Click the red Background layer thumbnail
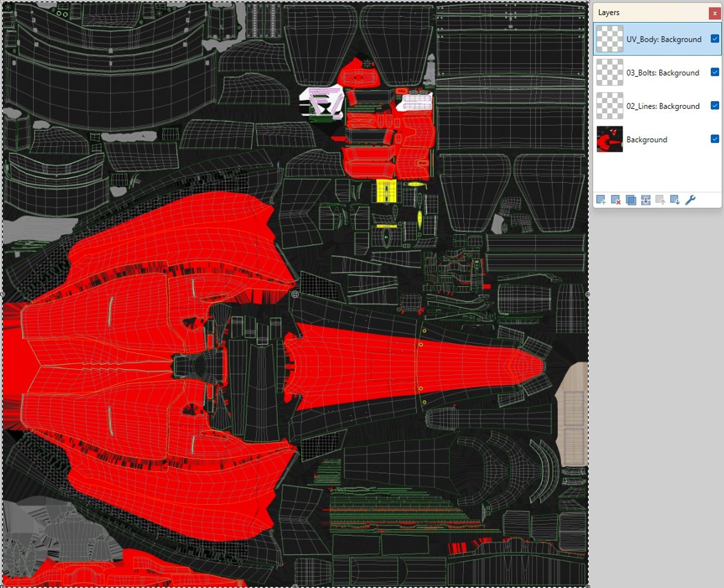This screenshot has height=588, width=724. pyautogui.click(x=610, y=139)
